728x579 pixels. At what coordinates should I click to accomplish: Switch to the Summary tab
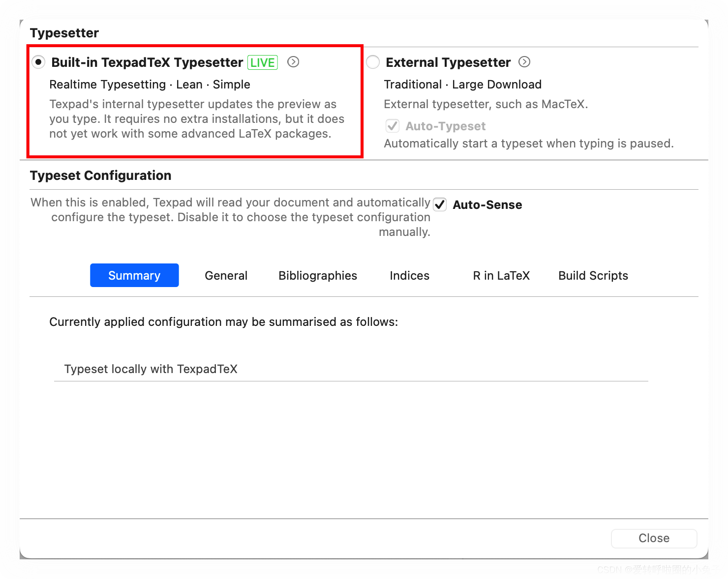click(x=134, y=275)
